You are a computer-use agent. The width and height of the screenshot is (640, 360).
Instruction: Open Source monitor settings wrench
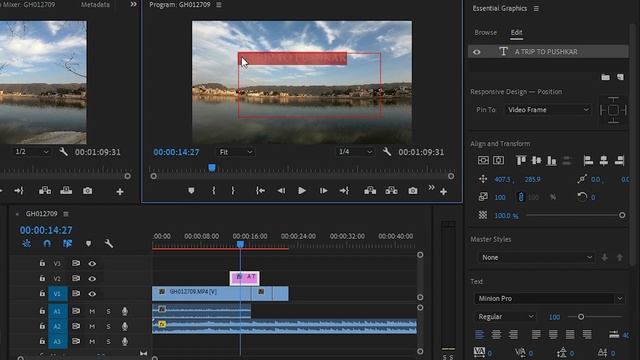(x=63, y=152)
